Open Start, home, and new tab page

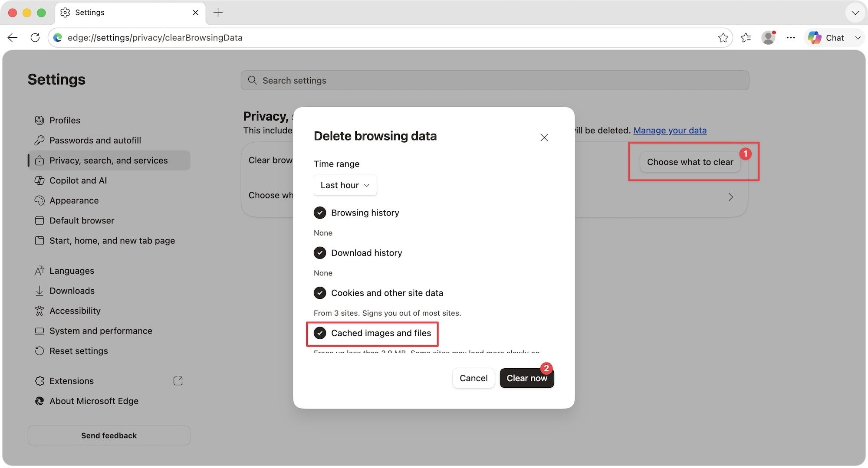pos(109,240)
